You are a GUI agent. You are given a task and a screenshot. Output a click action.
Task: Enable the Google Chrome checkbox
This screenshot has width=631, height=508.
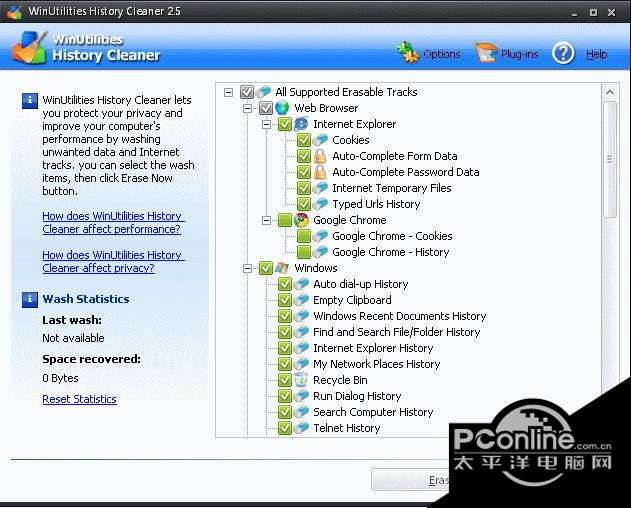[285, 220]
